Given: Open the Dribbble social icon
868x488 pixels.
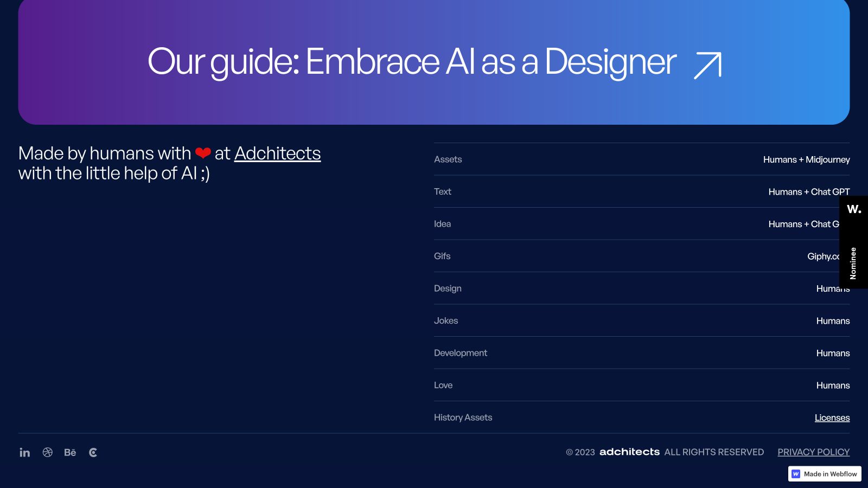Looking at the screenshot, I should click(48, 452).
